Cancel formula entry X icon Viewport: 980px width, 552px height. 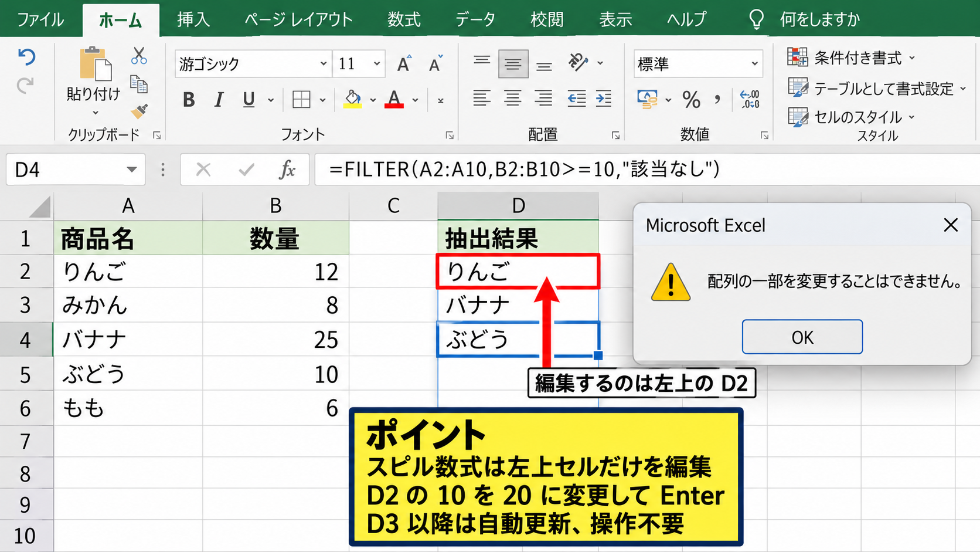click(203, 170)
